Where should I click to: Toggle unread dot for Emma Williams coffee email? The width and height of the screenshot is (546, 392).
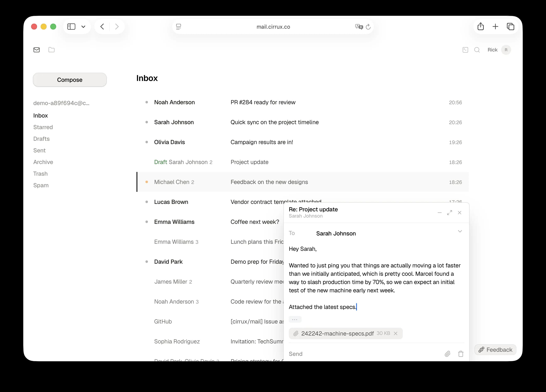(x=147, y=222)
